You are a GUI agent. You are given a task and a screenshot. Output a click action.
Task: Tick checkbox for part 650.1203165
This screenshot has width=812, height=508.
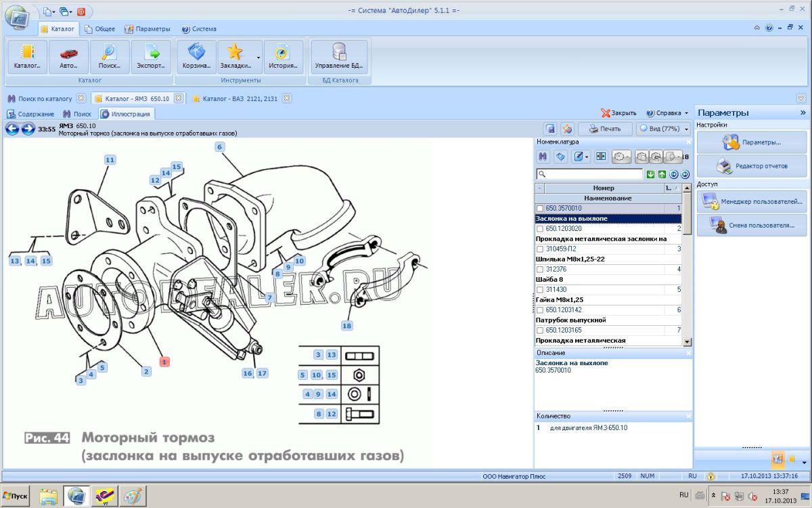coord(539,331)
